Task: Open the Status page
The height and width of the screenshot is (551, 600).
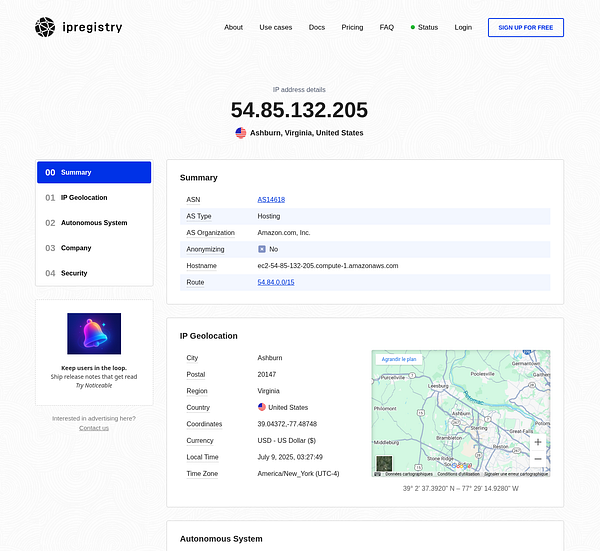Action: point(428,27)
